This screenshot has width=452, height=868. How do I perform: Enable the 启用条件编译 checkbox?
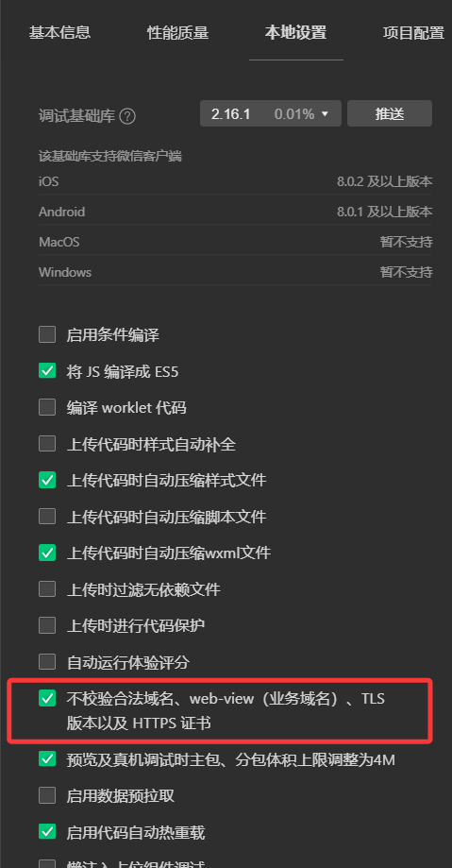pos(47,334)
